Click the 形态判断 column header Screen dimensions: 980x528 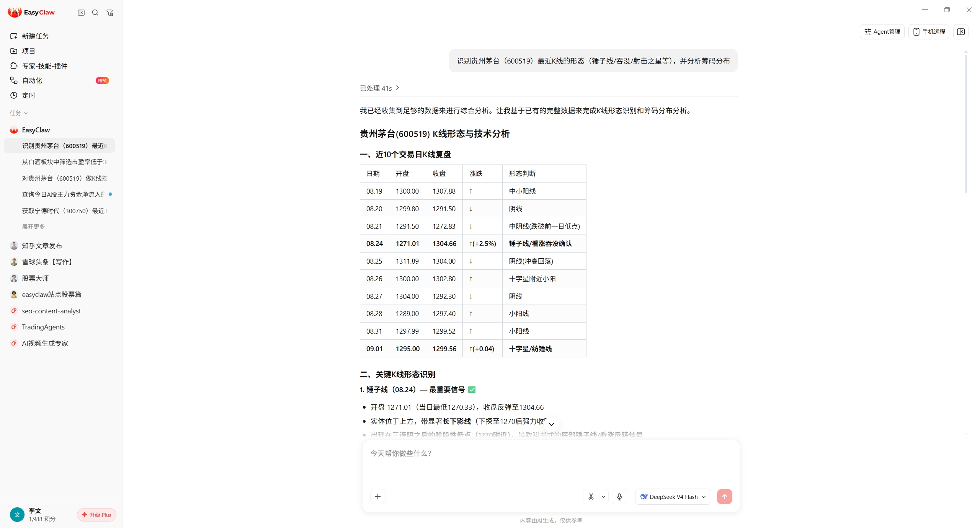pyautogui.click(x=544, y=174)
